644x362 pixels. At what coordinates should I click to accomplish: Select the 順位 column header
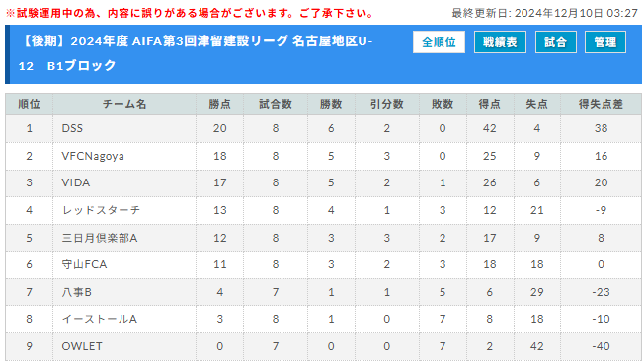click(30, 105)
